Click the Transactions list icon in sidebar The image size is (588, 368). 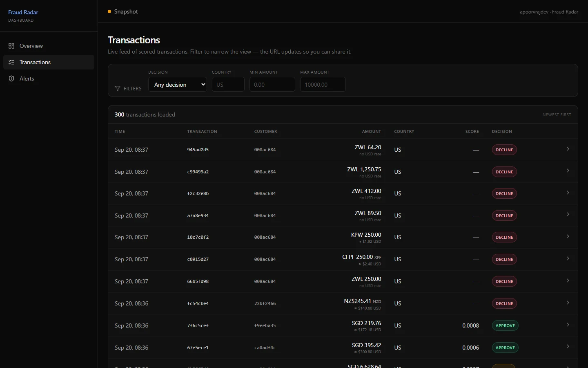tap(11, 62)
